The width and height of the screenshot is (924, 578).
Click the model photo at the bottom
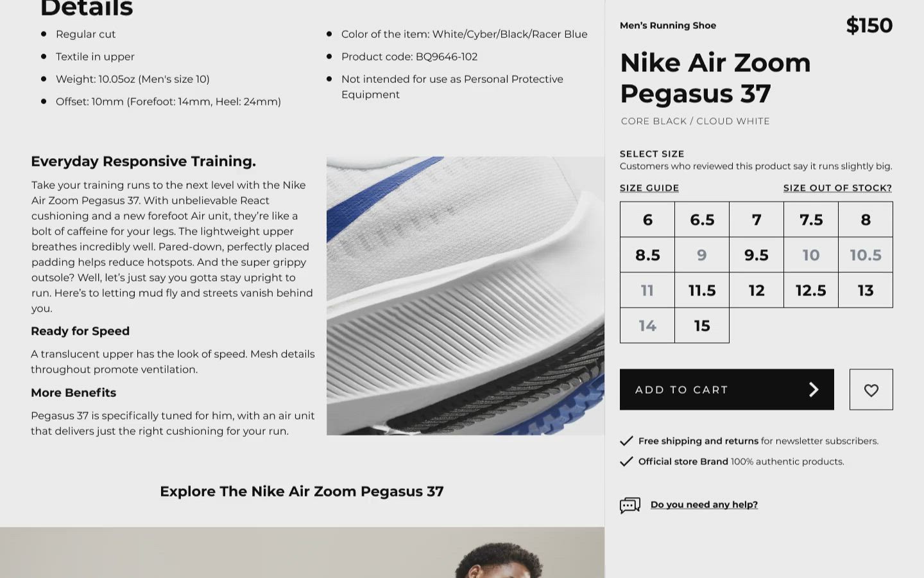[302, 552]
